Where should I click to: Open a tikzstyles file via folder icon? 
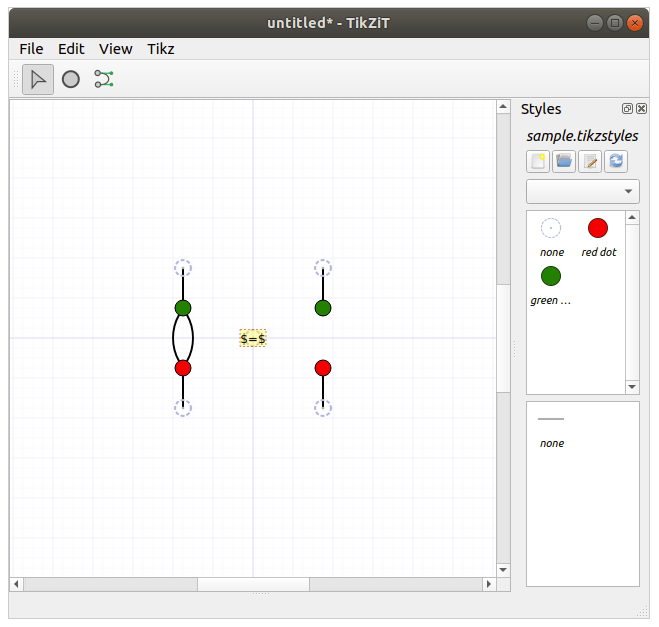(x=564, y=161)
